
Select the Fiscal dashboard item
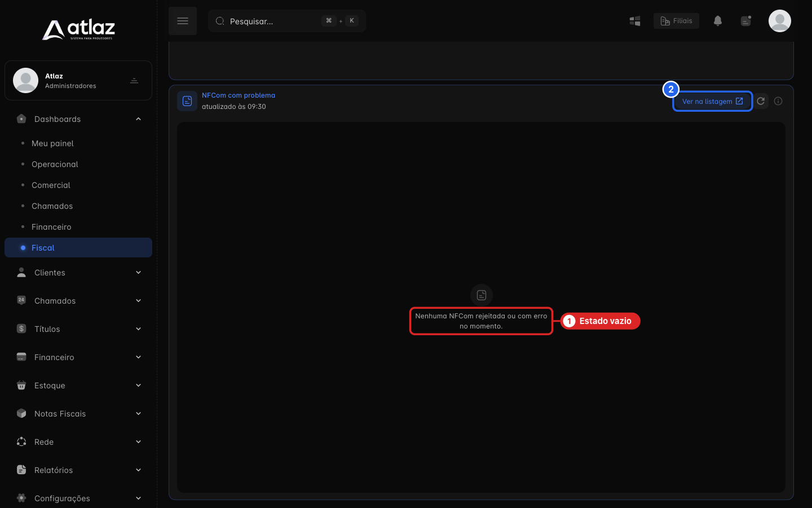(x=78, y=248)
